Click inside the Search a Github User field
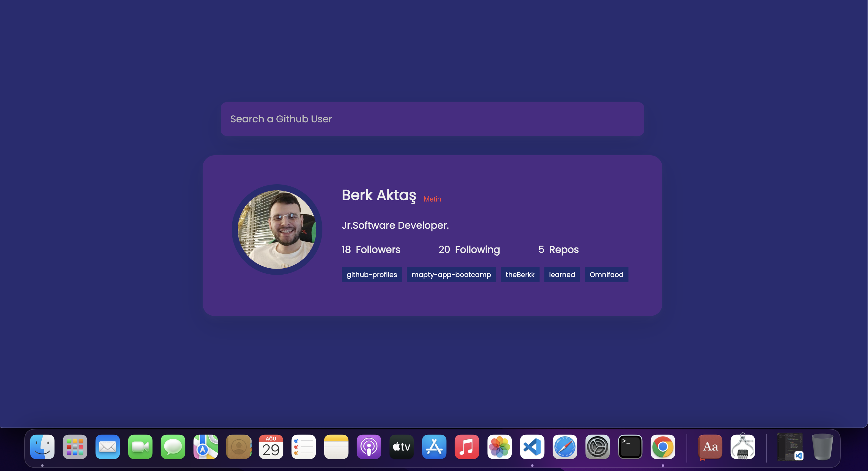The height and width of the screenshot is (471, 868). (432, 119)
